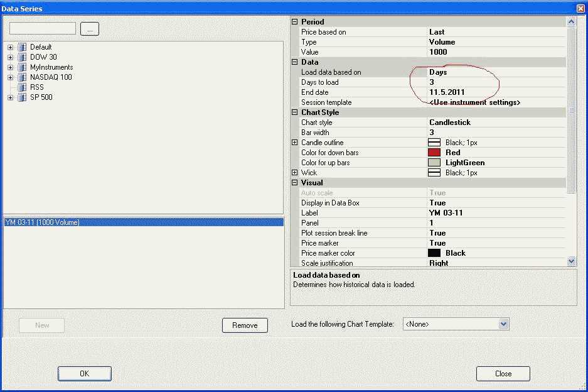Select the Default tree item label
Image resolution: width=588 pixels, height=392 pixels.
click(x=41, y=47)
